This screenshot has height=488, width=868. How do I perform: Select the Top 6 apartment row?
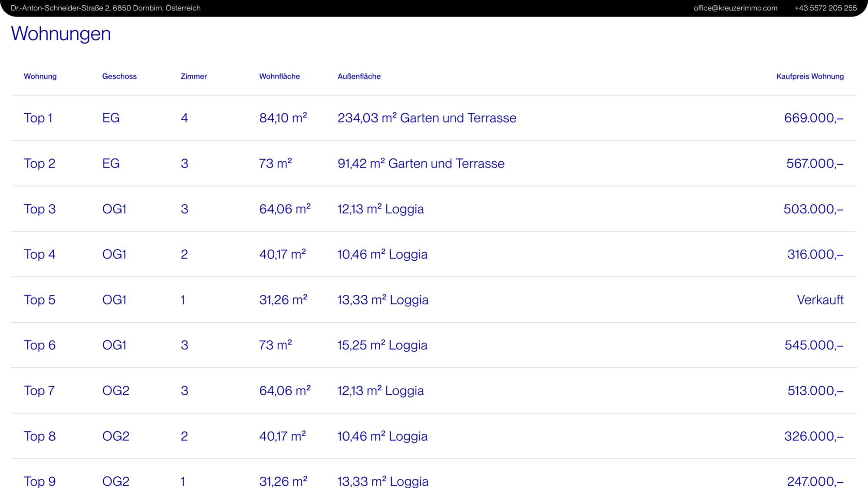(39, 345)
